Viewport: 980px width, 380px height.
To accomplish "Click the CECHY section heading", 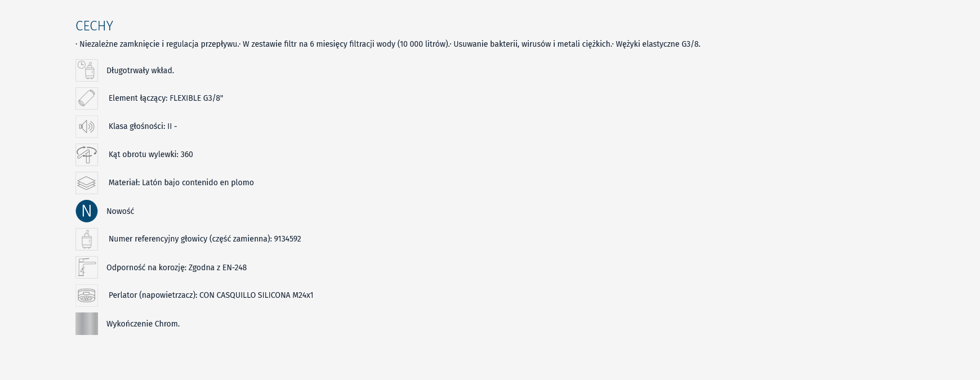I will click(x=95, y=26).
